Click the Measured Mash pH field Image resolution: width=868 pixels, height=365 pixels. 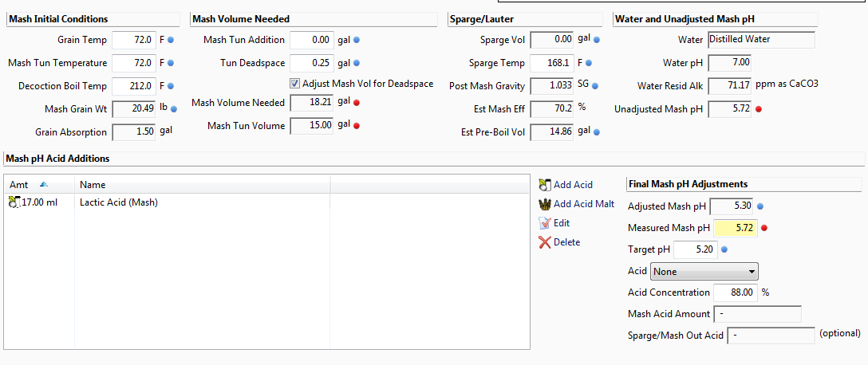tap(736, 228)
